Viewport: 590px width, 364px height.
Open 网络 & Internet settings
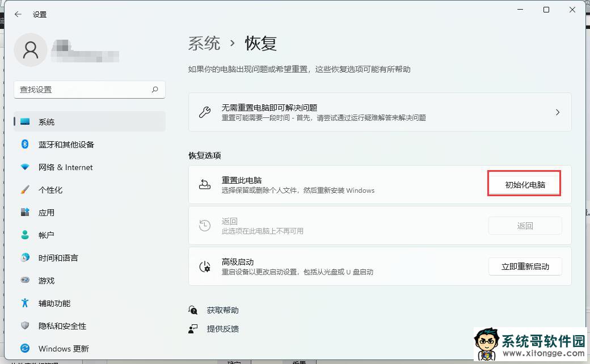click(x=90, y=167)
